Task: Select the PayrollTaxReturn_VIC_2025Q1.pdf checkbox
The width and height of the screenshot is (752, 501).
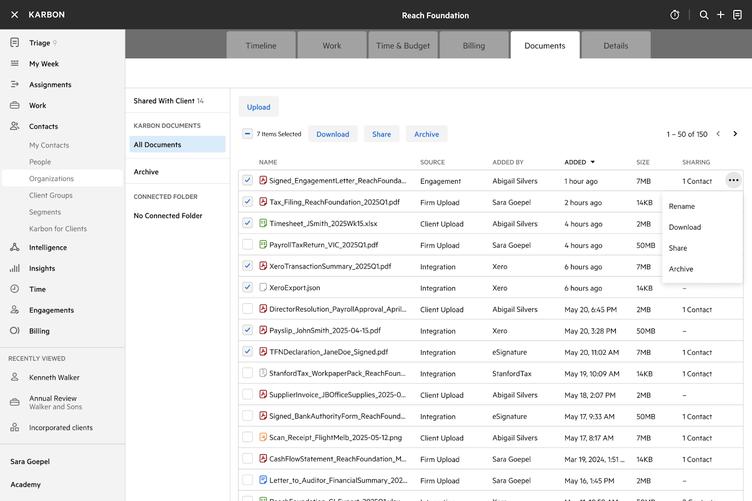Action: (248, 245)
